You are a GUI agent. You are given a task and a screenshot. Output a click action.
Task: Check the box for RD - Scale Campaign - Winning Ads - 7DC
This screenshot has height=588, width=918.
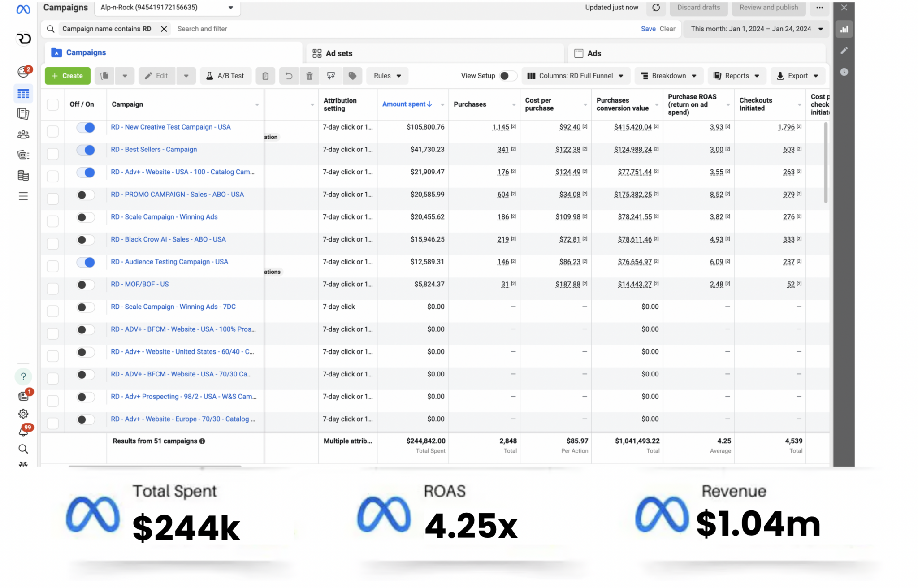click(x=52, y=311)
